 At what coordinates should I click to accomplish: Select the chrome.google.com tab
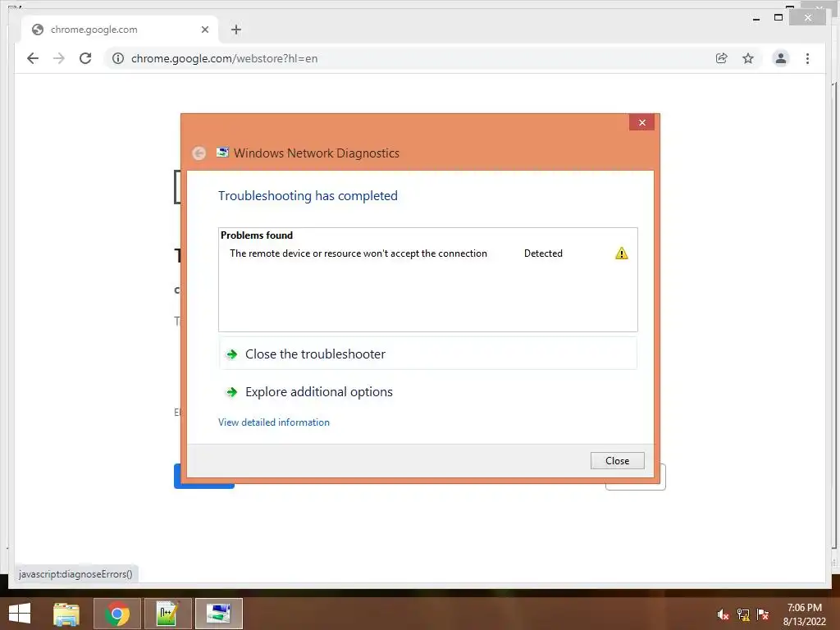[120, 30]
